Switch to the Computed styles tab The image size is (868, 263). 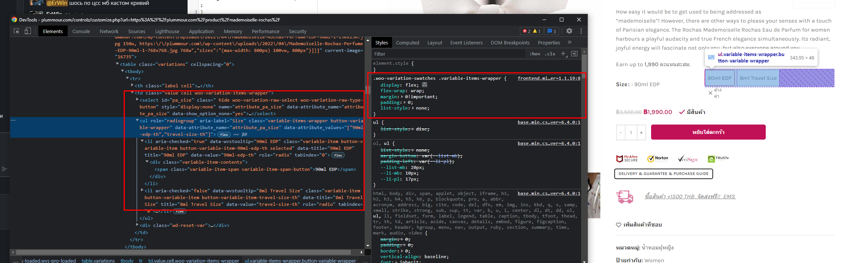coord(407,43)
